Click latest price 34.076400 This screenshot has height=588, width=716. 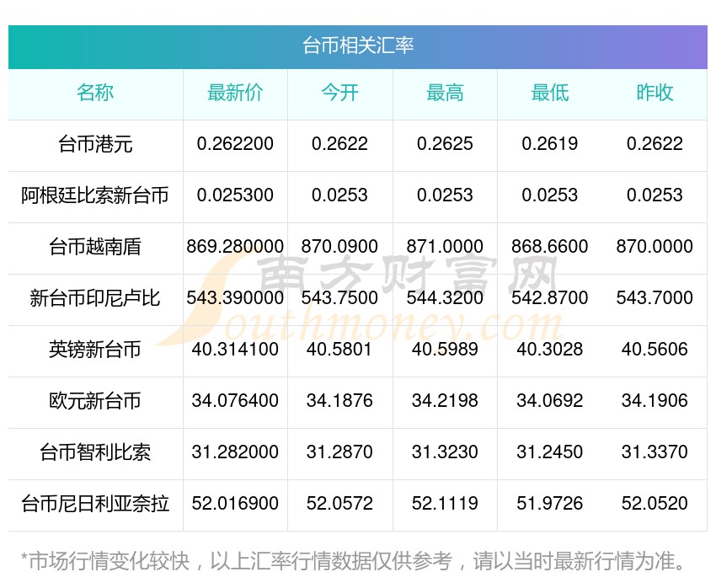235,401
